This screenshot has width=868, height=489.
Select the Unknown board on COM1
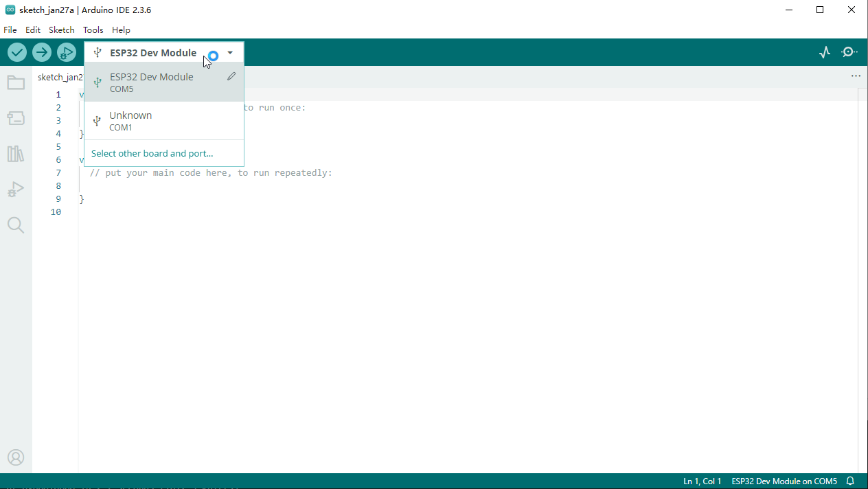click(x=130, y=121)
